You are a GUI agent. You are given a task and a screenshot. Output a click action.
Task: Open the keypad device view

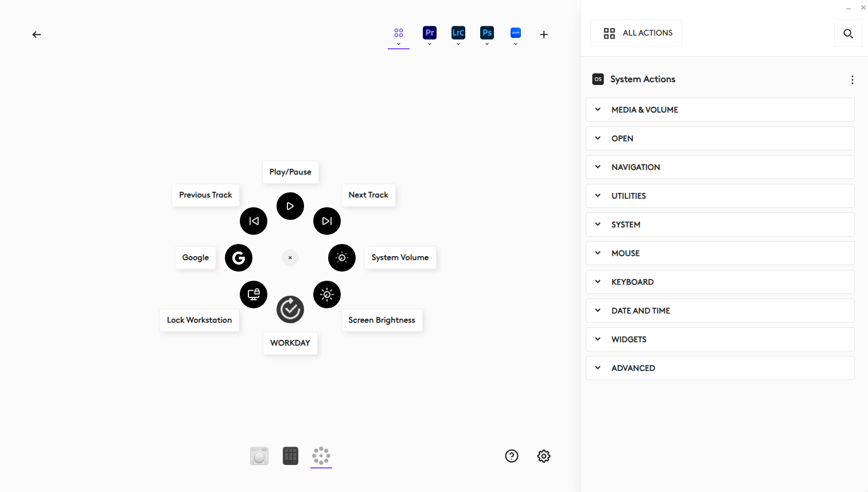(291, 456)
